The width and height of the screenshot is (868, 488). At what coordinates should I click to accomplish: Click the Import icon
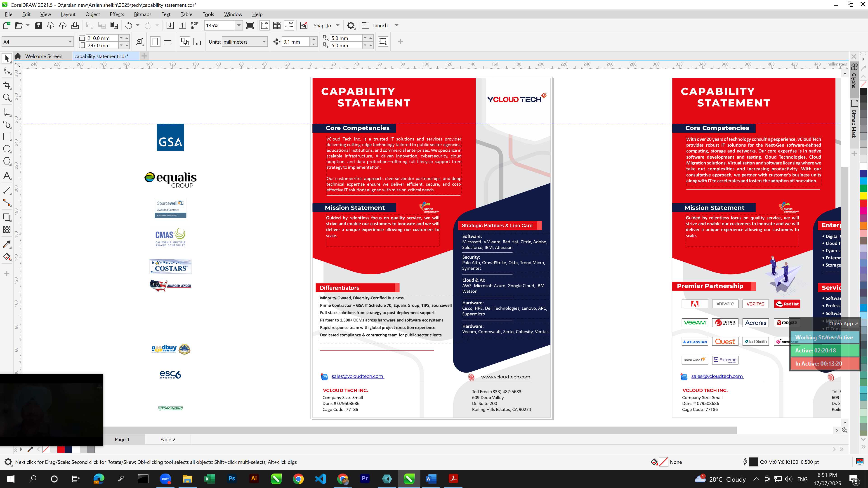coord(170,25)
